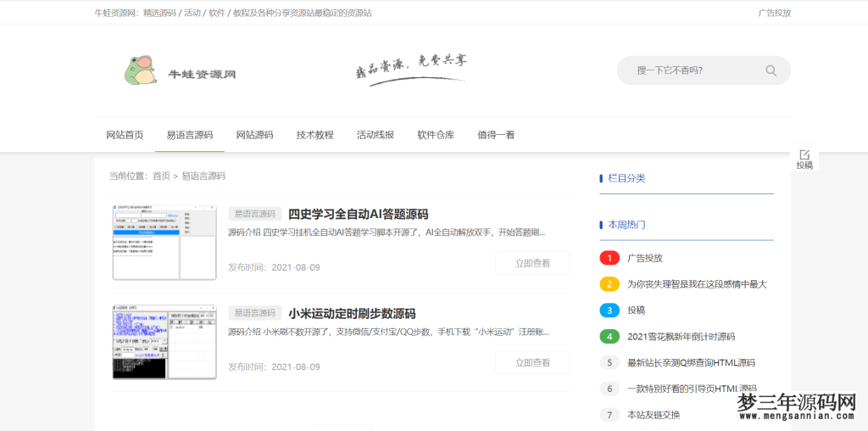Click the gray number 5 badge

pos(609,363)
